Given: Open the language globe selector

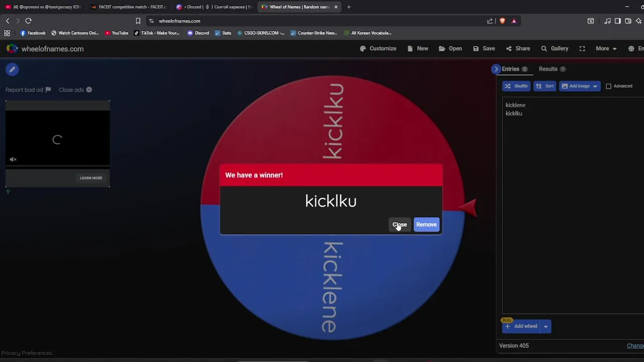Looking at the screenshot, I should click(631, 49).
